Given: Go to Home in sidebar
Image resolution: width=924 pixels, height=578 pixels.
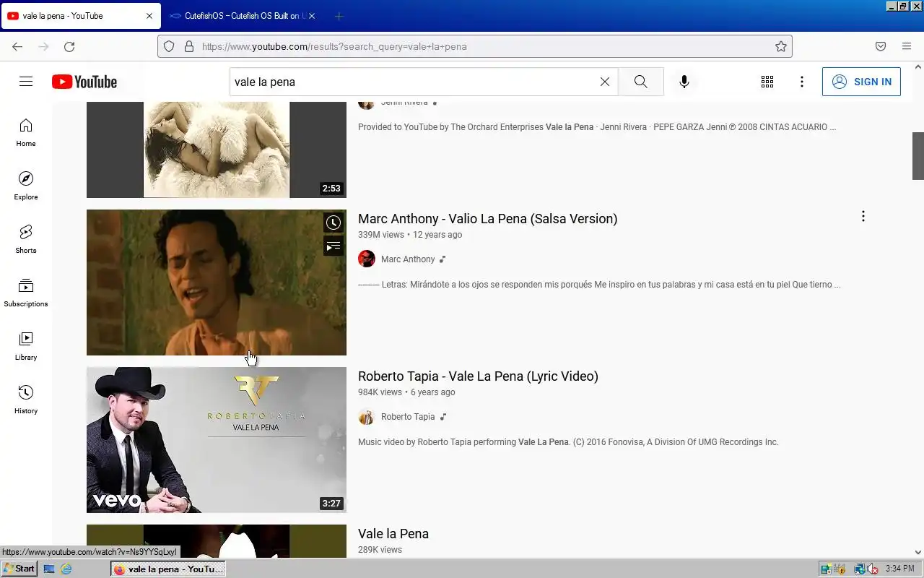Looking at the screenshot, I should pos(26,133).
